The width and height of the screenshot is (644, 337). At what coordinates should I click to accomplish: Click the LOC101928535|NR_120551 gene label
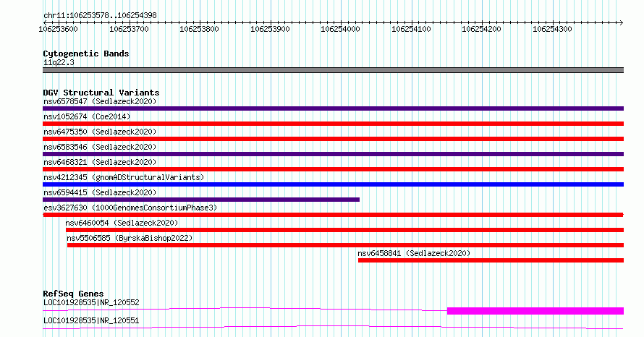pos(91,320)
